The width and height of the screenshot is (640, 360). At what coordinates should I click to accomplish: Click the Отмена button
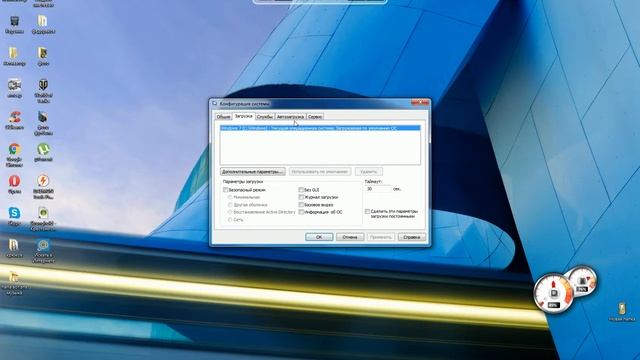[x=350, y=237]
